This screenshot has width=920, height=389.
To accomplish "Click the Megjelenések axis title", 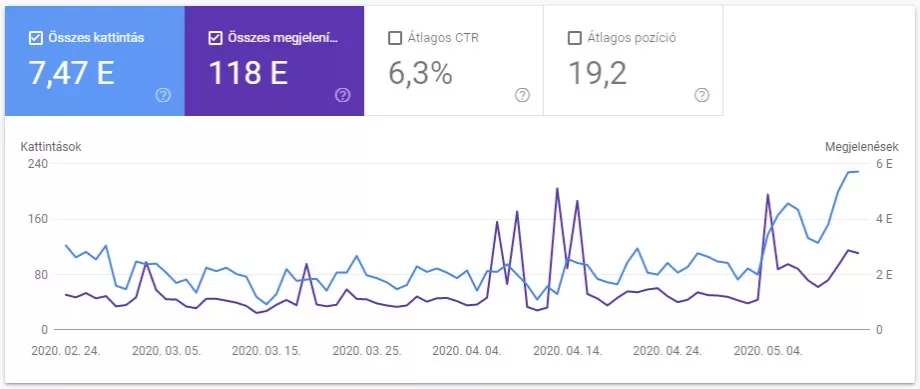I will tap(861, 147).
